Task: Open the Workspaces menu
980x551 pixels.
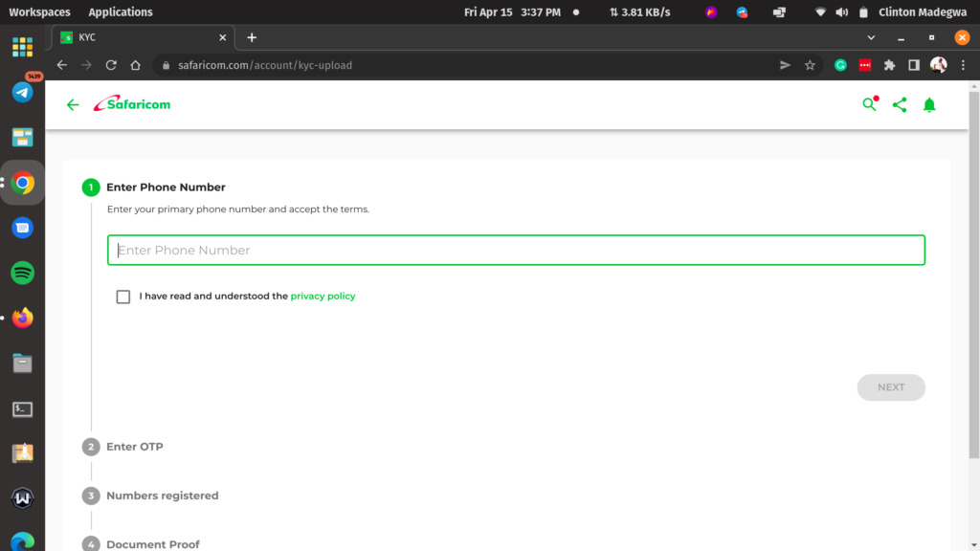Action: (x=39, y=11)
